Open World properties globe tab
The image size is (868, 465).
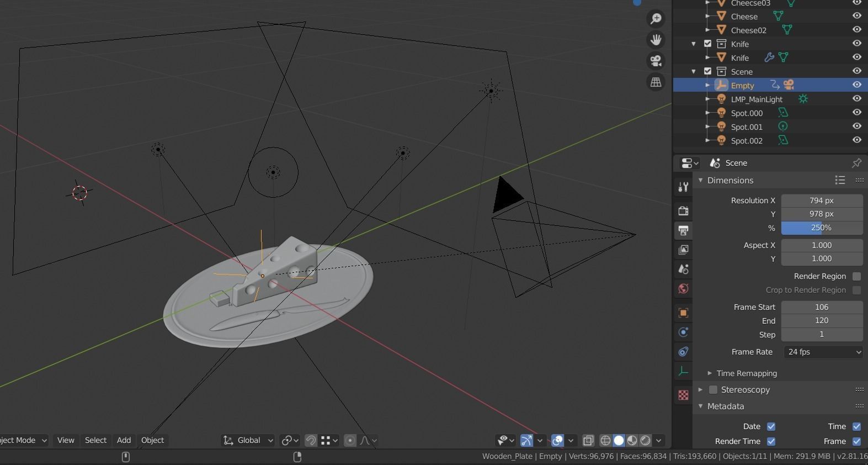point(683,288)
